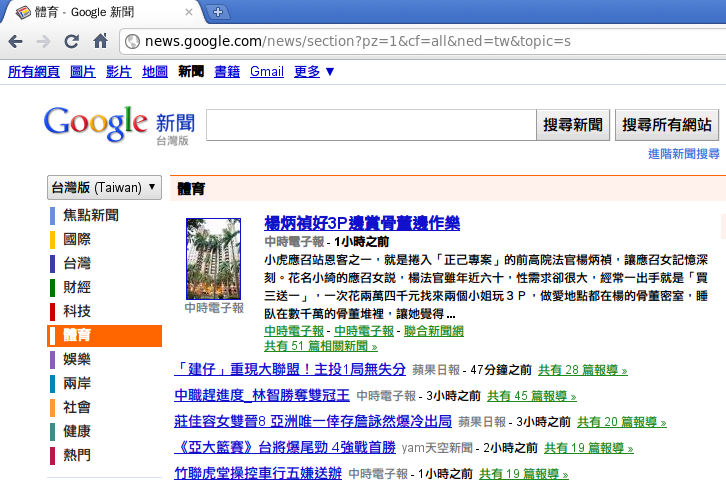Image resolution: width=726 pixels, height=490 pixels.
Task: Show all 共有 51 篇相關新聞 related articles
Action: 320,346
